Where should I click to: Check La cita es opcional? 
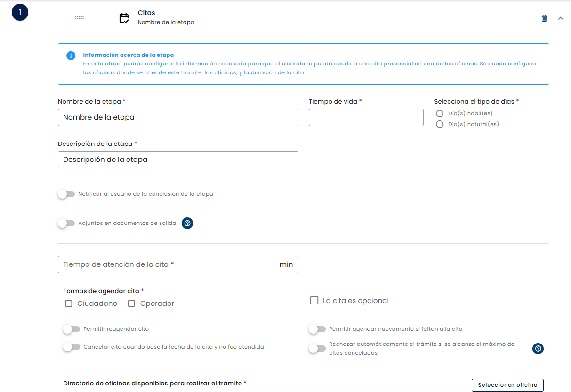tap(314, 300)
